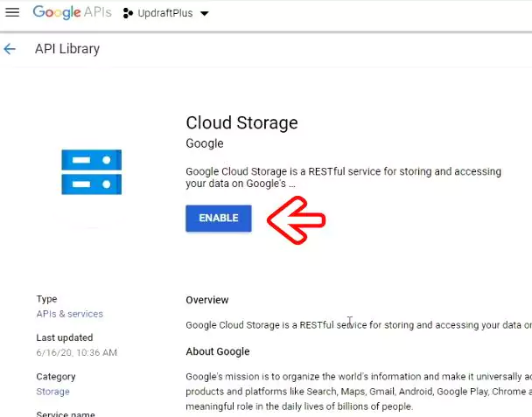The height and width of the screenshot is (417, 532).
Task: Jump to the Overview section heading
Action: click(x=206, y=300)
